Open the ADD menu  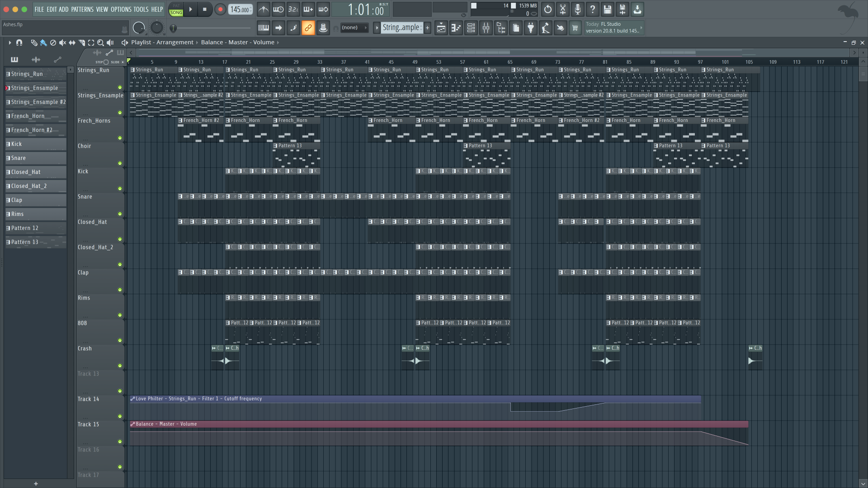64,9
